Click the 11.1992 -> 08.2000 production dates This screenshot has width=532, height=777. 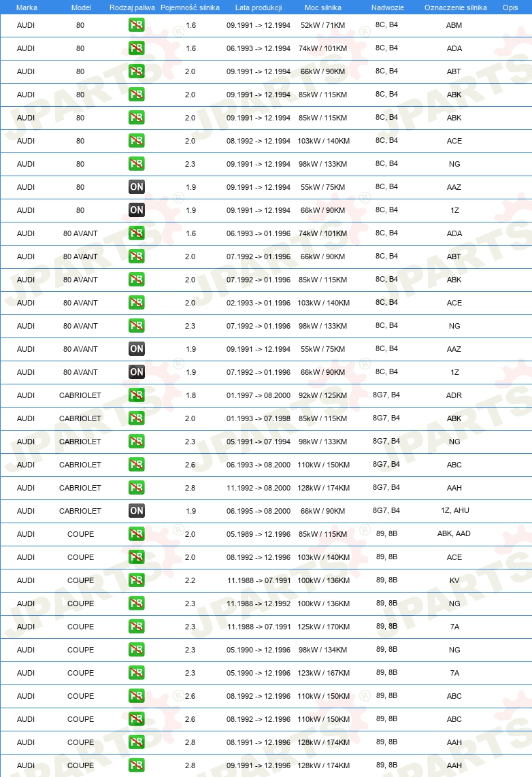pyautogui.click(x=259, y=488)
